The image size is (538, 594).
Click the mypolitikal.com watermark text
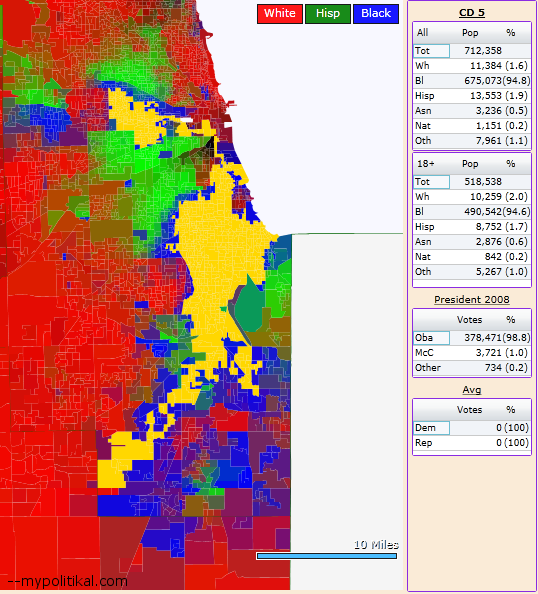(x=68, y=581)
